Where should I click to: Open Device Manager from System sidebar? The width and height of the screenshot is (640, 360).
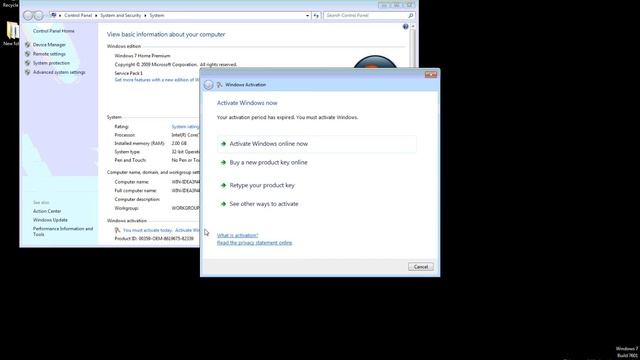click(49, 44)
